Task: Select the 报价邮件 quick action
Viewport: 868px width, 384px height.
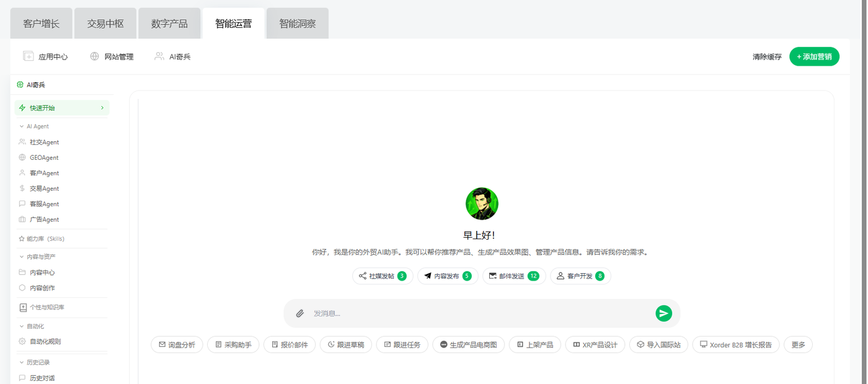Action: (x=290, y=344)
